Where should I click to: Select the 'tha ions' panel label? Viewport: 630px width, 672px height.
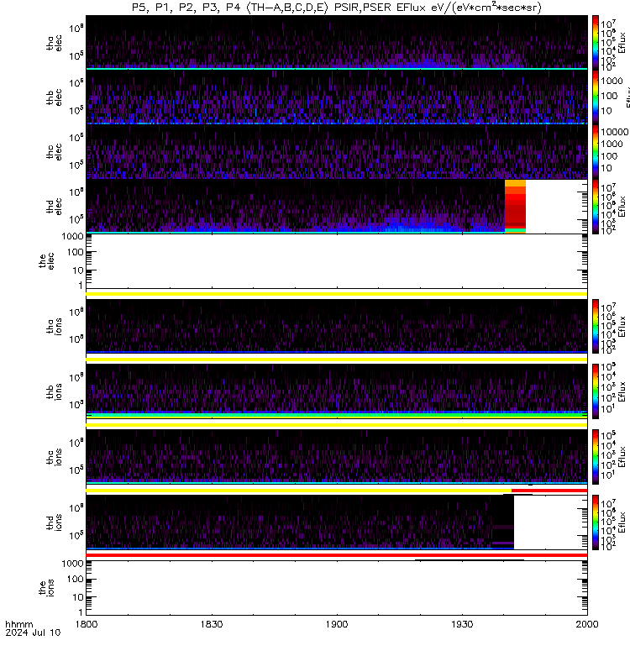click(54, 327)
